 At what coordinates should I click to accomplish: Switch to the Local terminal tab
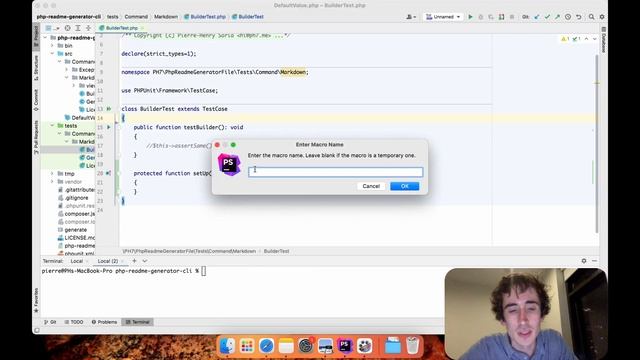(x=76, y=261)
